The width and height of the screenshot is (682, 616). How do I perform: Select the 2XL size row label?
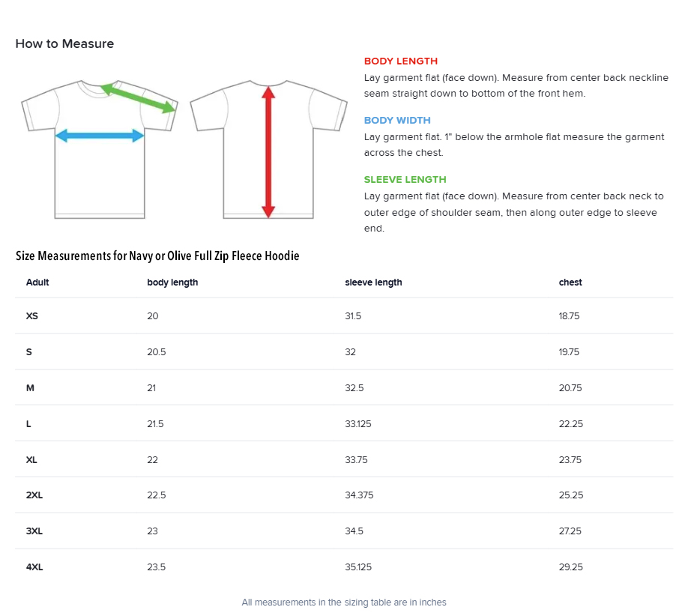coord(34,495)
